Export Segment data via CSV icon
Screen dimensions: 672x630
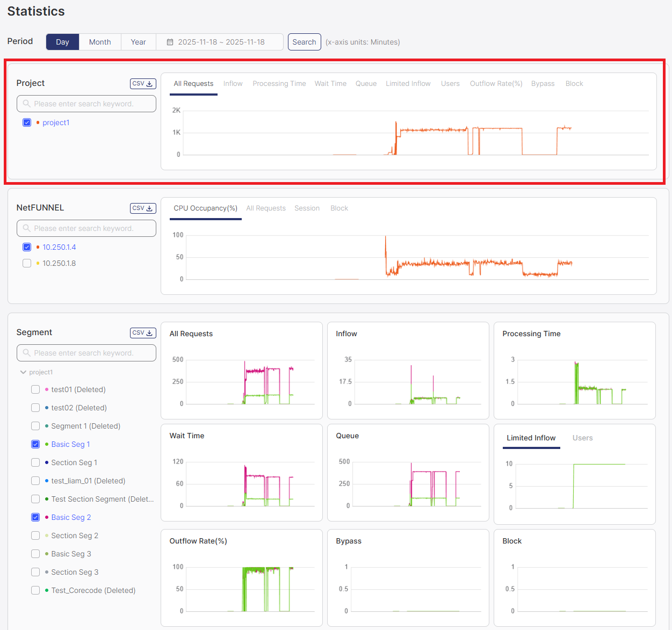[x=143, y=333]
